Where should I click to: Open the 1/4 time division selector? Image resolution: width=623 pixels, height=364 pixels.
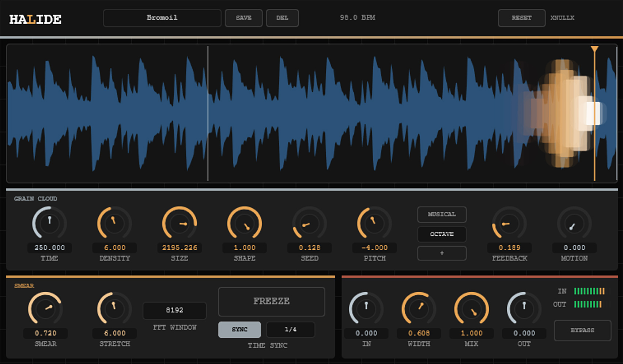(x=291, y=330)
